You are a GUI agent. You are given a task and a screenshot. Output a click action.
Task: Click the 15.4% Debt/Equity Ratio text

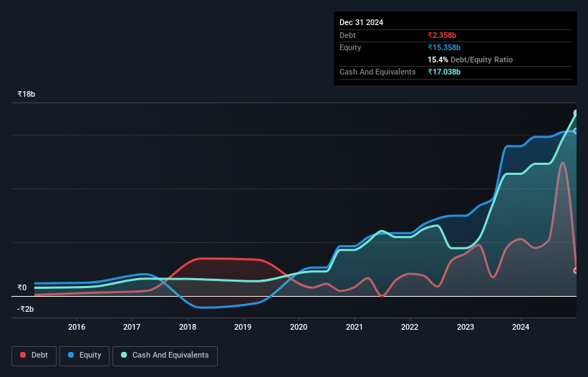(471, 59)
